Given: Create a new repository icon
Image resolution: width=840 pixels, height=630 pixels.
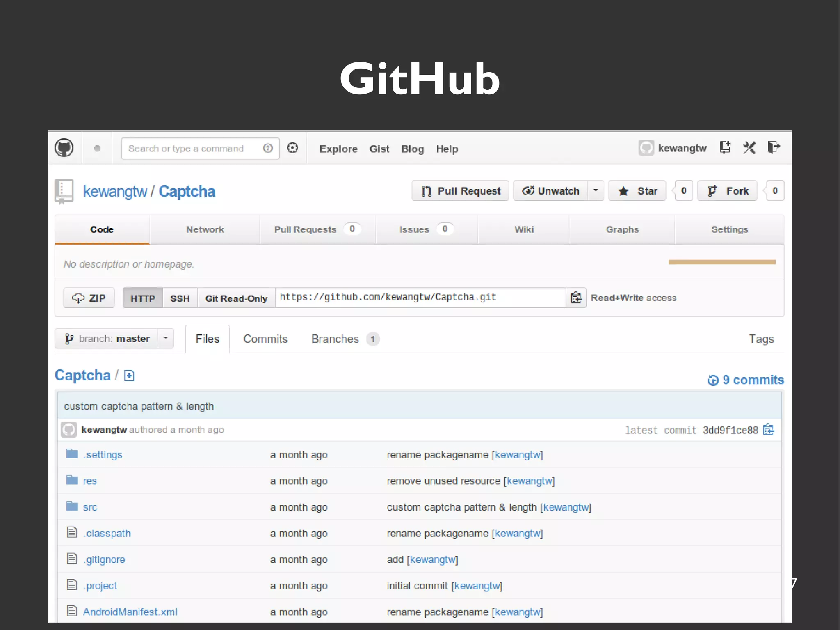Looking at the screenshot, I should 725,147.
